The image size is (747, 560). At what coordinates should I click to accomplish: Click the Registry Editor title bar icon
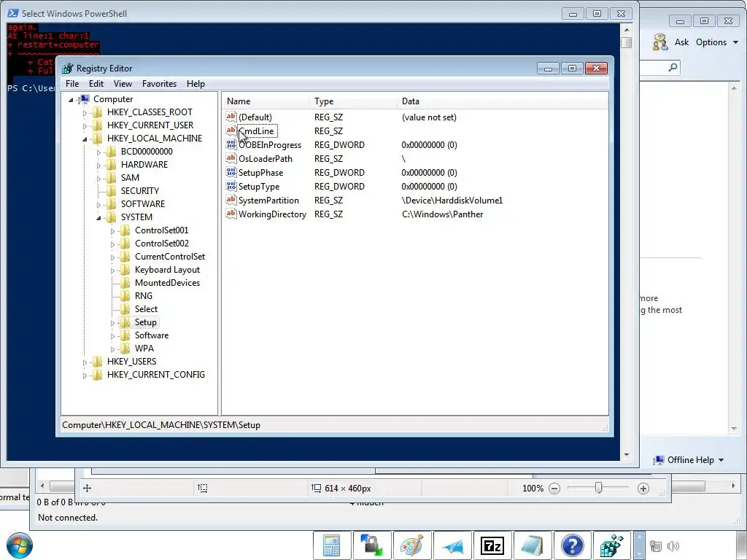pyautogui.click(x=68, y=69)
